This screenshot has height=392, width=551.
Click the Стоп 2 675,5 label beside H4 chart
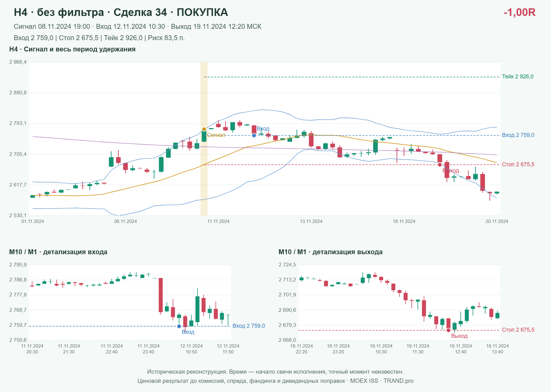pos(518,164)
